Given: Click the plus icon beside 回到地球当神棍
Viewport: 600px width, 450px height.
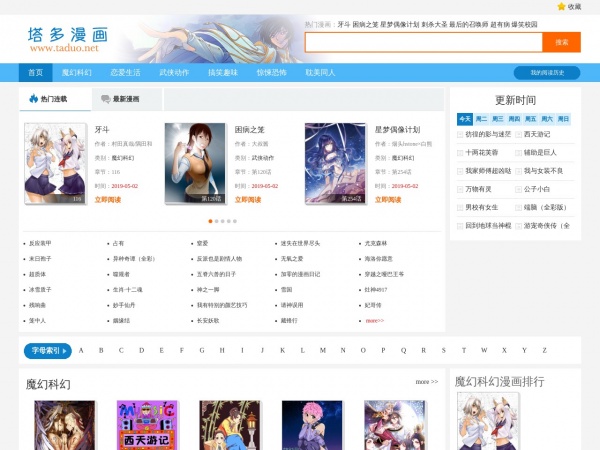Looking at the screenshot, I should 460,226.
